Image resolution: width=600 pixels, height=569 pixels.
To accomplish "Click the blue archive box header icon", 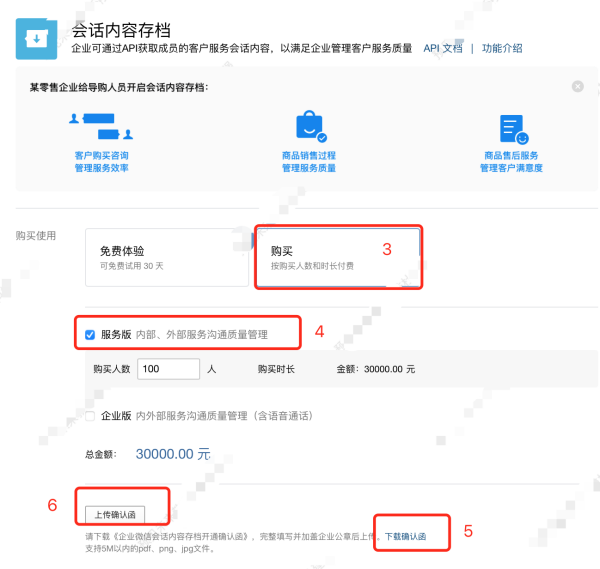I will tap(36, 38).
